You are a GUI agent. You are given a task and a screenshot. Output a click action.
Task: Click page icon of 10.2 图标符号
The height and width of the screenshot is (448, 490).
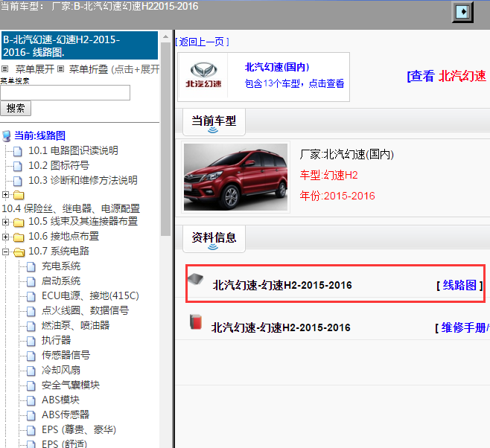[18, 166]
